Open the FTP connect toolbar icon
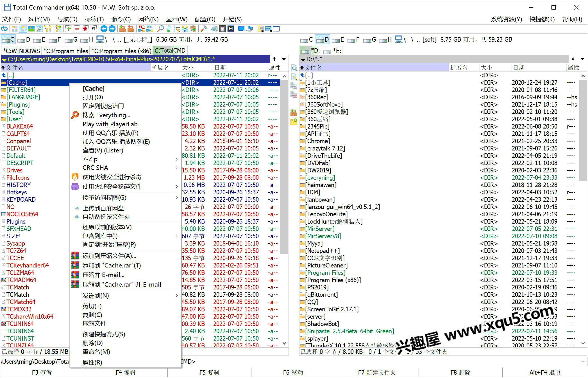Screen dimensions: 588x378 [142, 29]
